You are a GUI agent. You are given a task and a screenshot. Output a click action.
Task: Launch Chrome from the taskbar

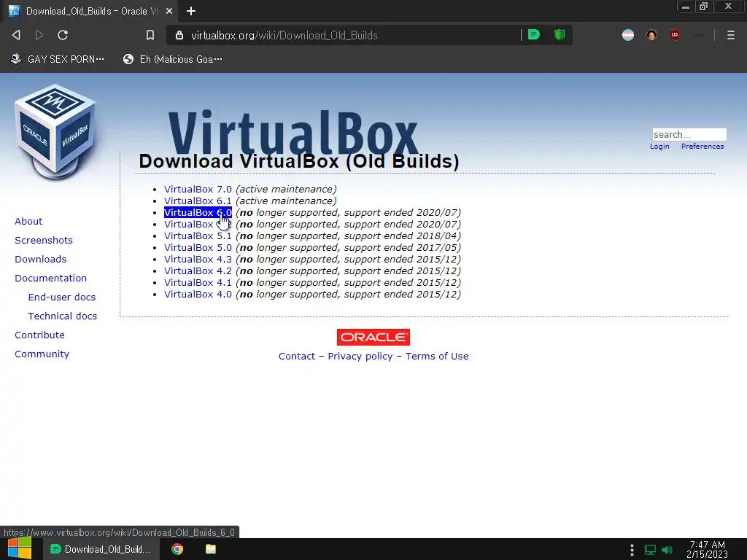[177, 549]
